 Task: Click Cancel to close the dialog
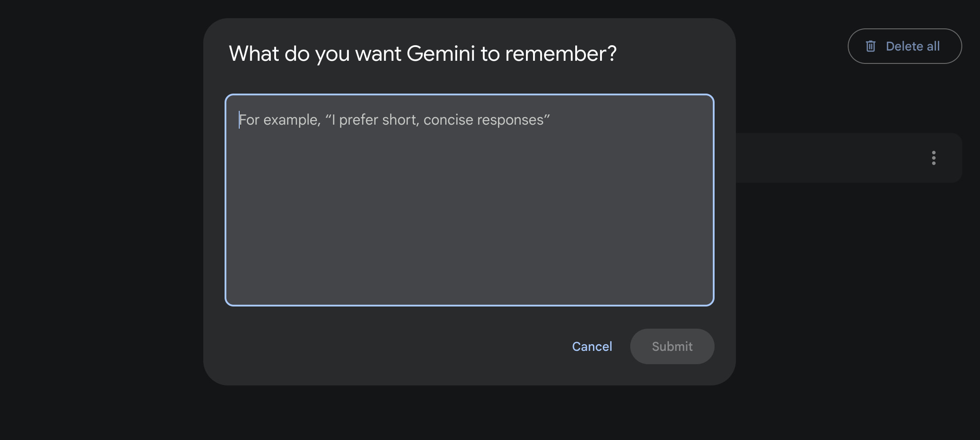pyautogui.click(x=592, y=346)
